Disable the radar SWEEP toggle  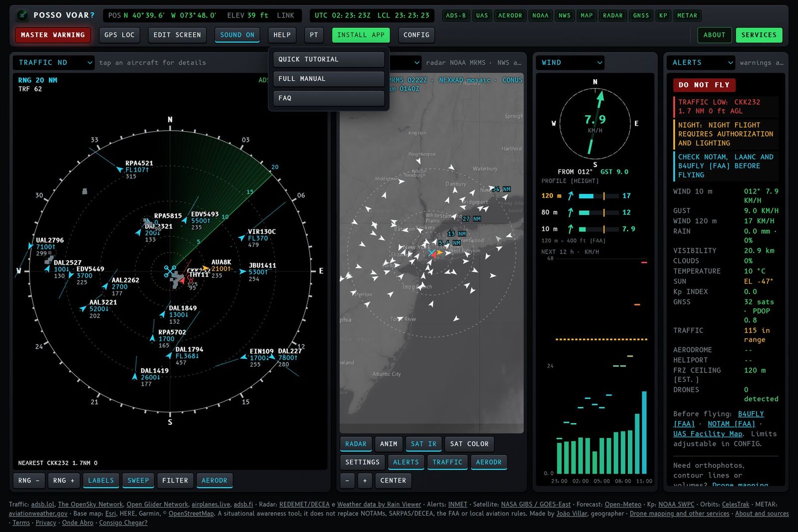click(x=138, y=481)
